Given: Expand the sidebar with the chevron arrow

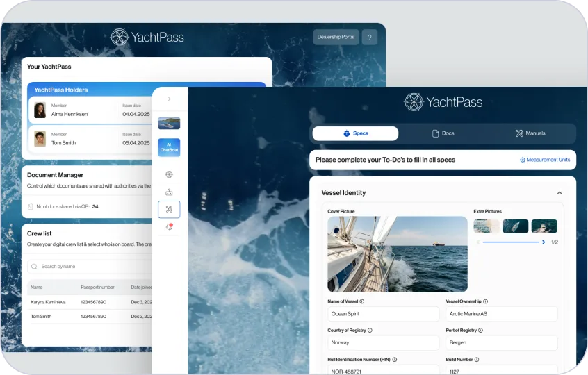Looking at the screenshot, I should [x=169, y=99].
